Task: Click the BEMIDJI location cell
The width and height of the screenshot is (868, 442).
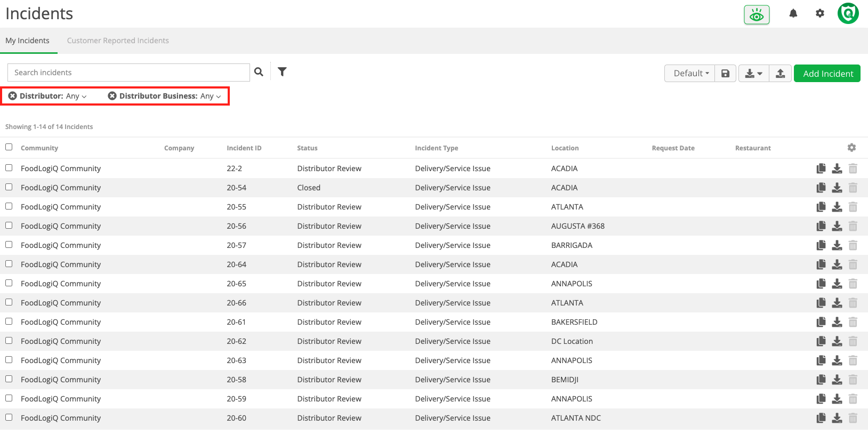Action: (565, 380)
